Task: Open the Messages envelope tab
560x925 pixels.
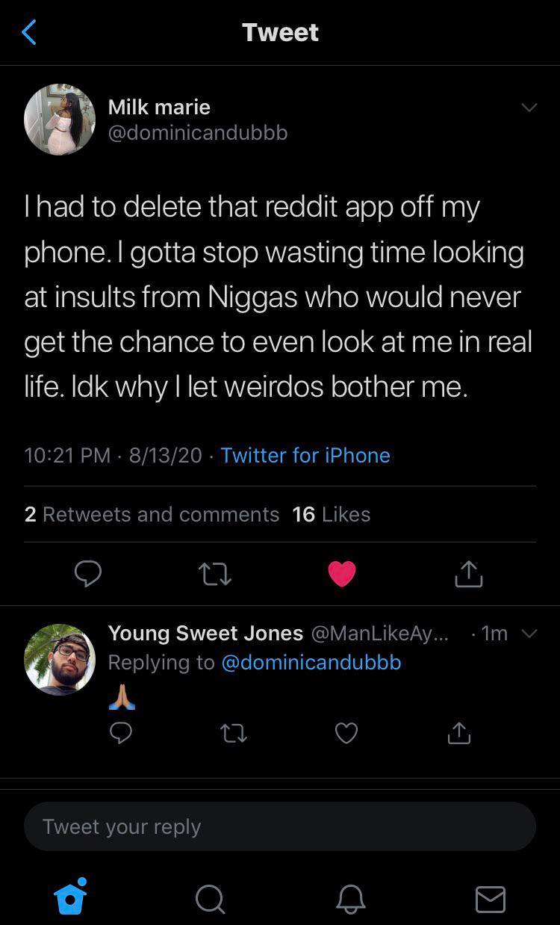Action: (490, 899)
